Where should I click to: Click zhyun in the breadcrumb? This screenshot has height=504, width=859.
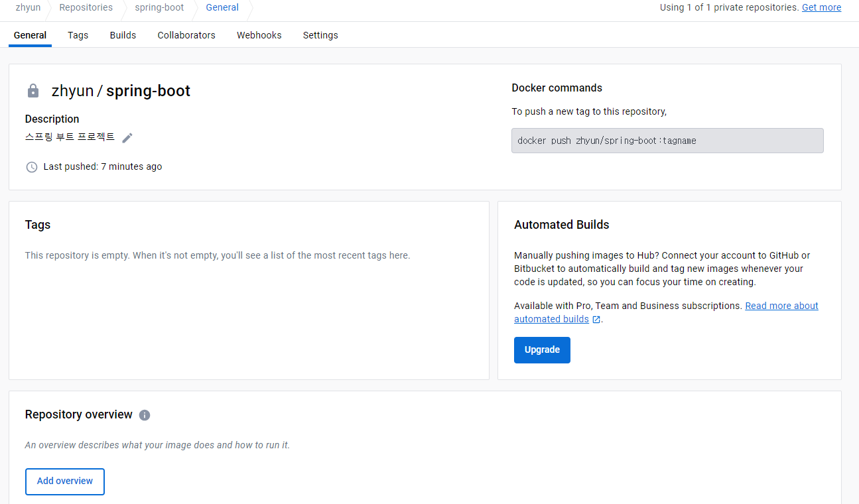(x=28, y=7)
